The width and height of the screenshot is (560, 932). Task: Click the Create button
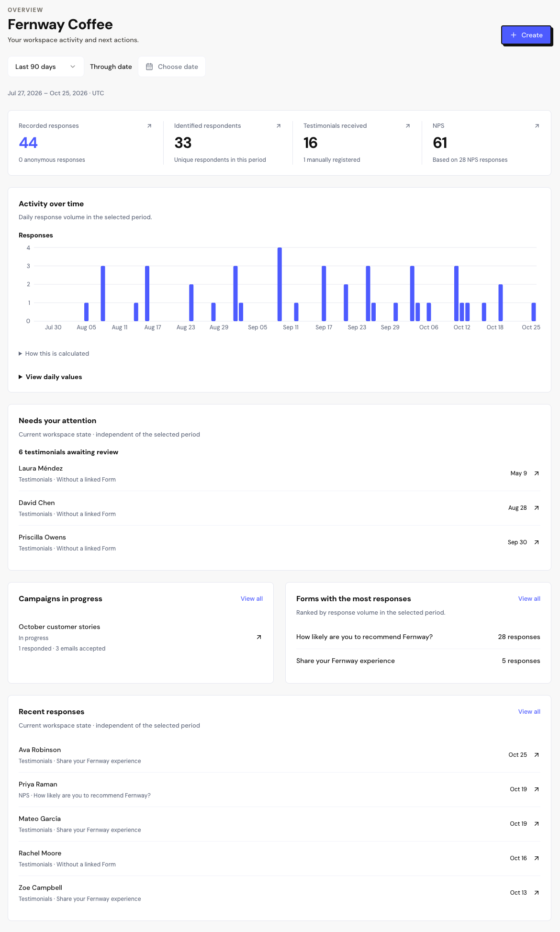click(x=526, y=35)
